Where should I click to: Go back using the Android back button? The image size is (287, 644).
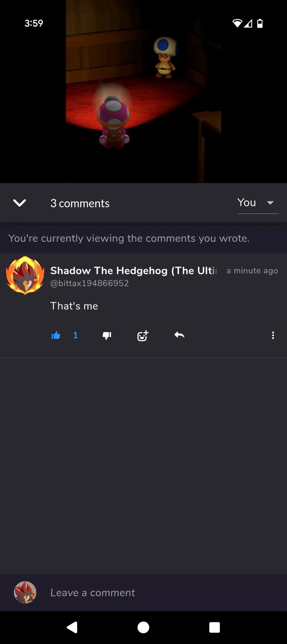point(72,627)
